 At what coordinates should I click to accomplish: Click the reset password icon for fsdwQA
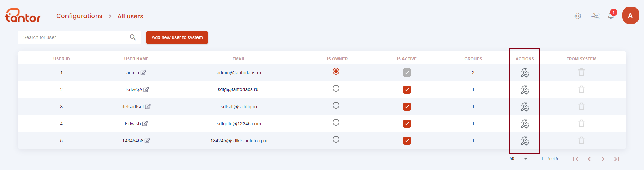(x=525, y=90)
